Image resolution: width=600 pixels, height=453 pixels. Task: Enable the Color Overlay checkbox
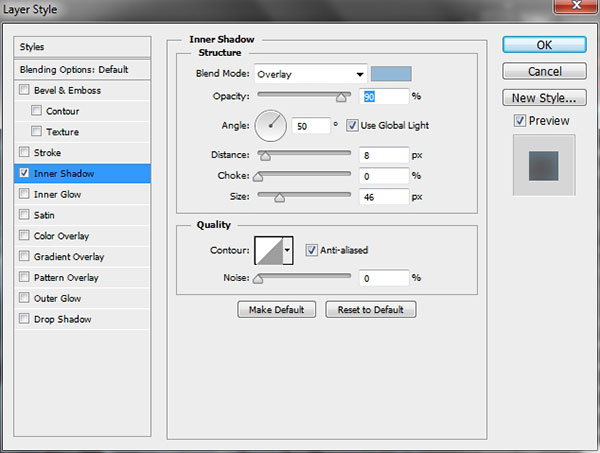24,235
